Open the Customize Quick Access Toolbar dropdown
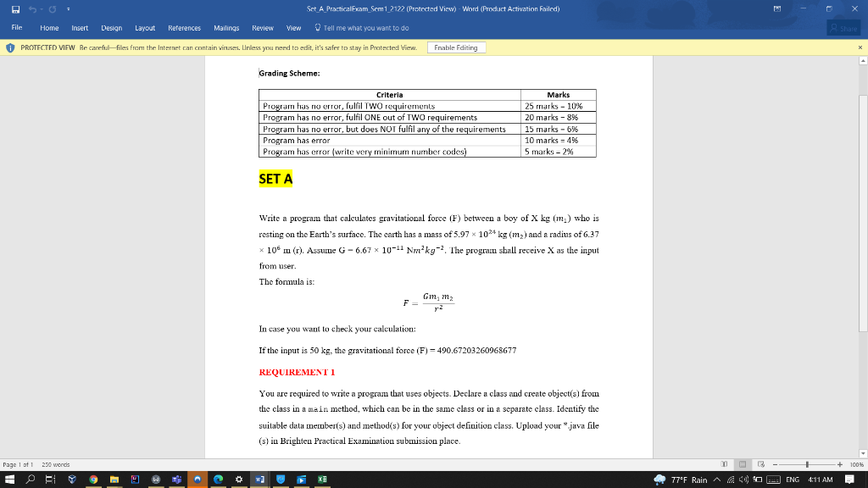The width and height of the screenshot is (868, 488). pos(68,8)
